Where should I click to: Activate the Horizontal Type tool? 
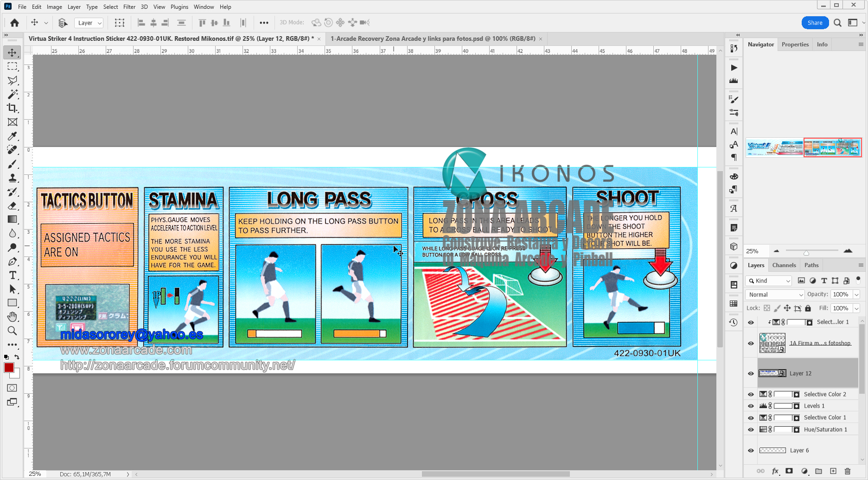(x=13, y=275)
